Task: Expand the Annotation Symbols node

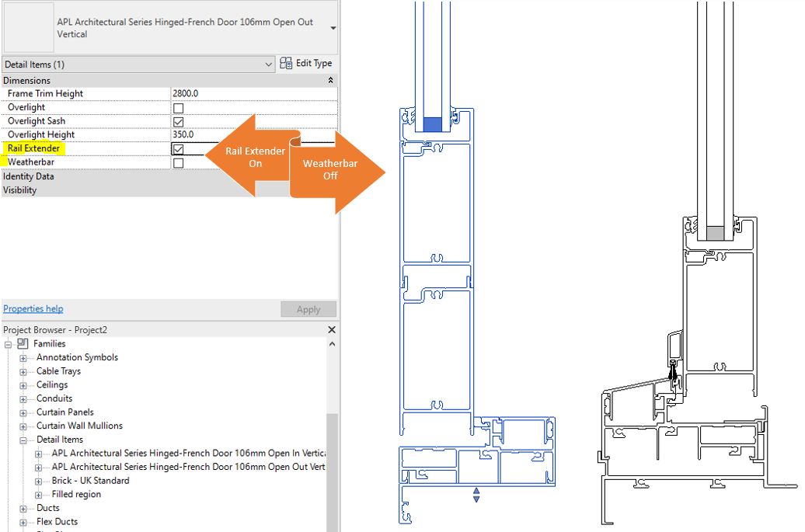Action: (23, 358)
